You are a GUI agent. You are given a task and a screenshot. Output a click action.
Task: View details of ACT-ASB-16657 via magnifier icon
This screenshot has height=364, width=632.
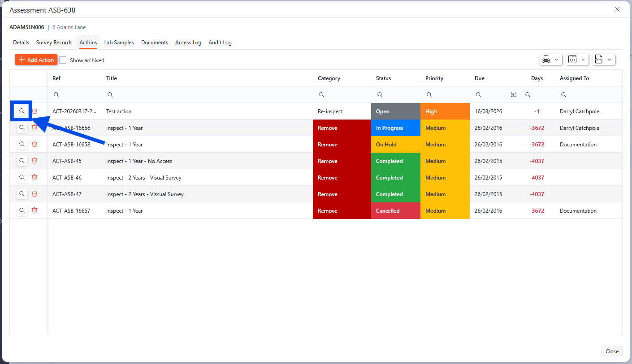[22, 210]
